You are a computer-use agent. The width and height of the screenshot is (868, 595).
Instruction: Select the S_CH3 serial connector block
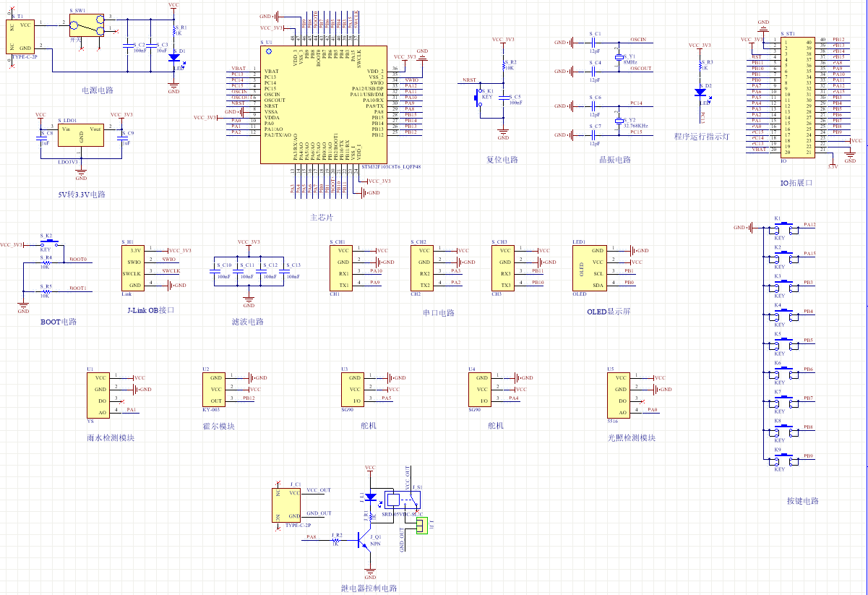tap(504, 268)
